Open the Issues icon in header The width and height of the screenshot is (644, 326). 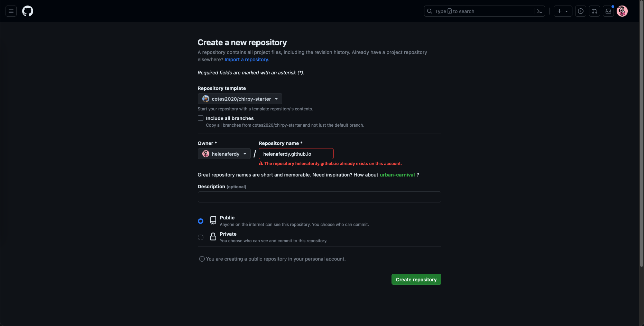581,11
